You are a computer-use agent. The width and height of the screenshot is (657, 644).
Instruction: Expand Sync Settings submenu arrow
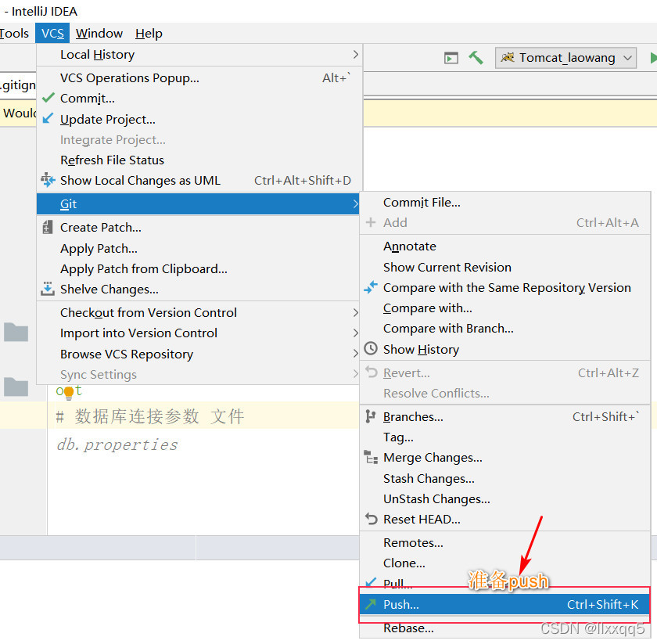[355, 373]
